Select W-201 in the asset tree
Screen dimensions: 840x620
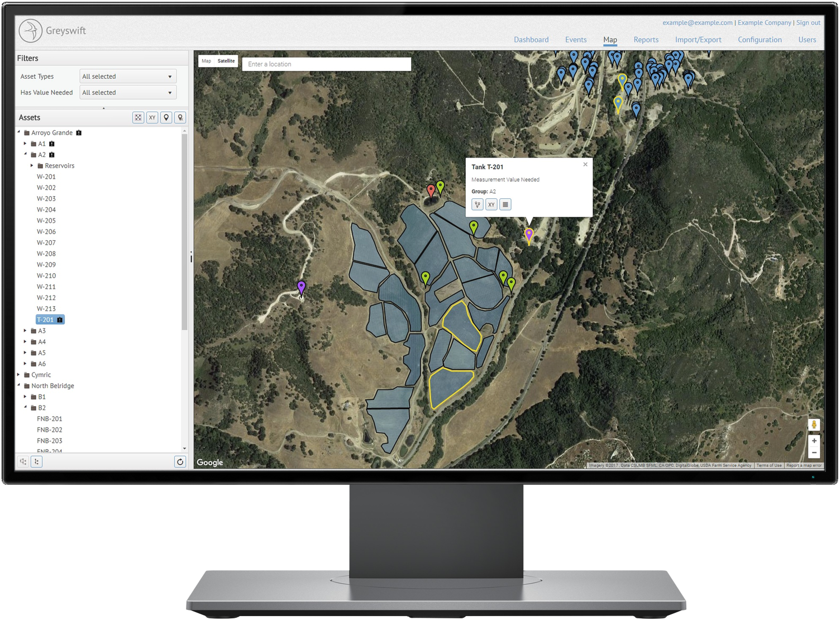(x=46, y=177)
